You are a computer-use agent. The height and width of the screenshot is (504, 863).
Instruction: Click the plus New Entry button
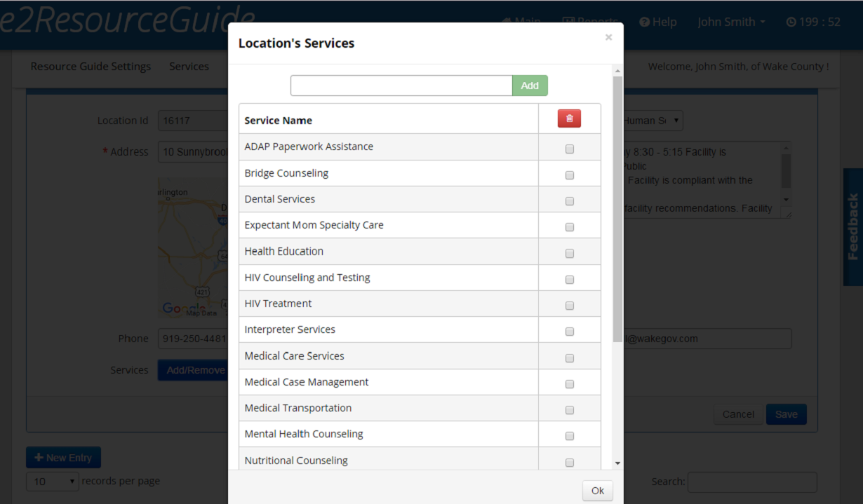point(63,458)
